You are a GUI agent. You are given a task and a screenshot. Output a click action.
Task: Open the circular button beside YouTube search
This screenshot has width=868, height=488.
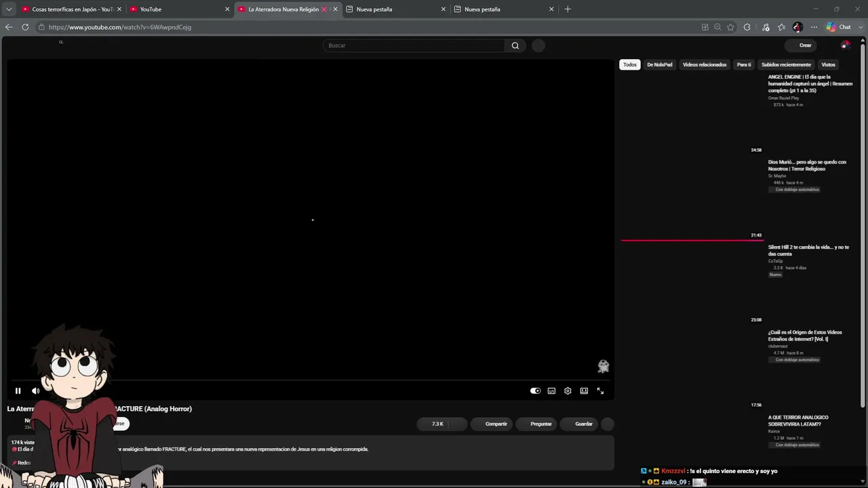(x=538, y=45)
